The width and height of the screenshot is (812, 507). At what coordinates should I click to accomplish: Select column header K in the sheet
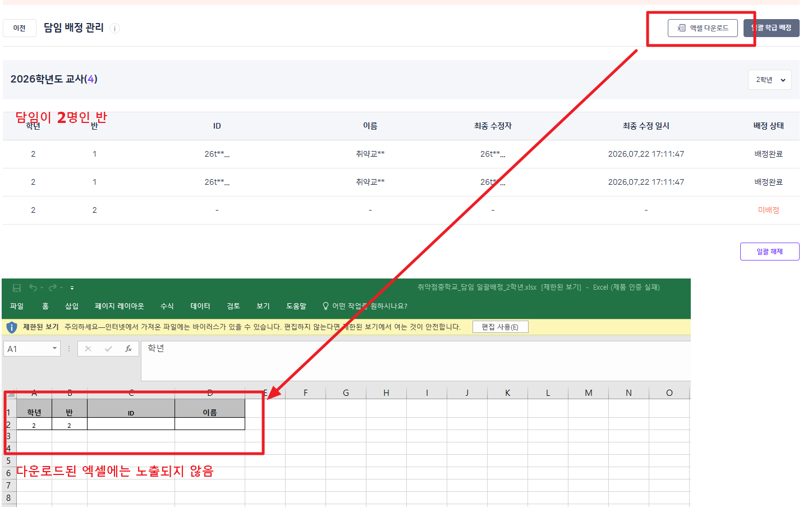(507, 393)
